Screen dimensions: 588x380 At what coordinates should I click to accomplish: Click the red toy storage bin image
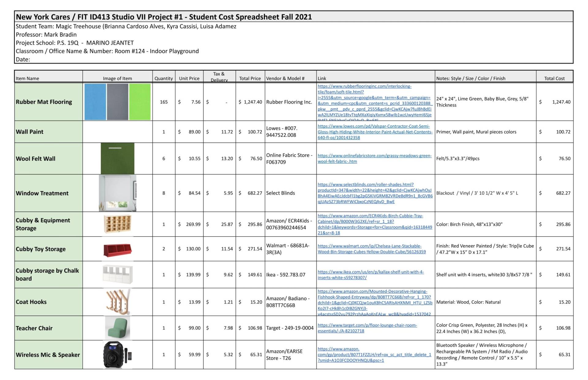tap(118, 249)
